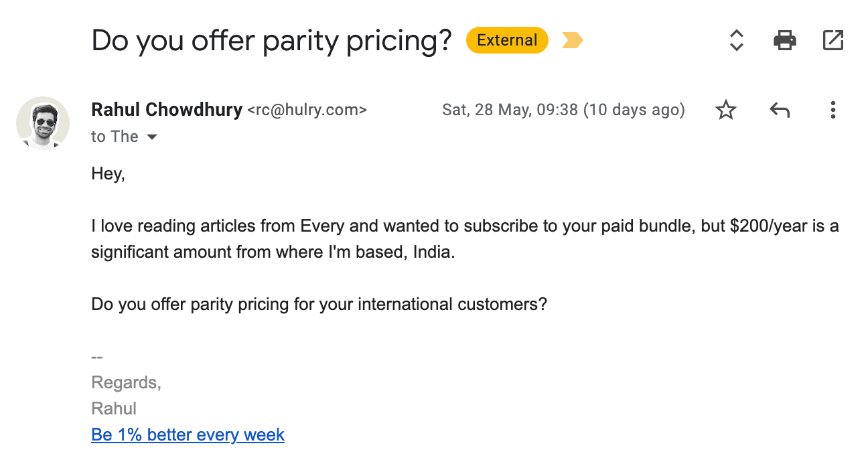Click the "Regards," signature line
The height and width of the screenshot is (470, 868).
[x=126, y=383]
